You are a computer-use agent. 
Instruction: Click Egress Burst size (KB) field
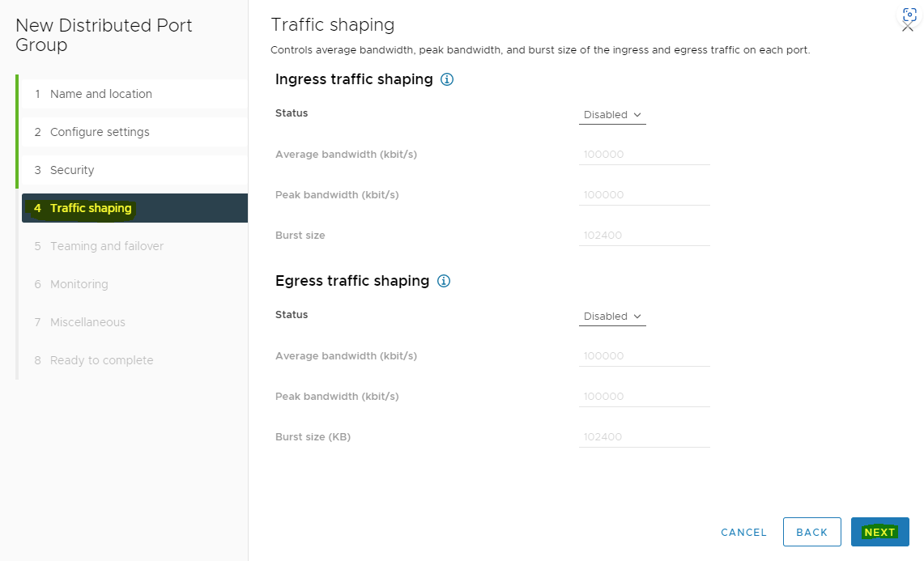[644, 437]
